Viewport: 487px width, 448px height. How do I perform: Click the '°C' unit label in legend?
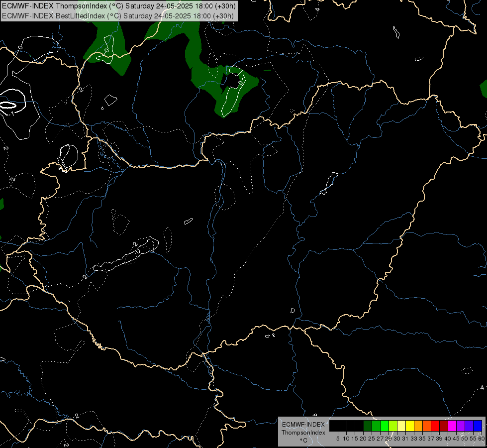tap(303, 441)
